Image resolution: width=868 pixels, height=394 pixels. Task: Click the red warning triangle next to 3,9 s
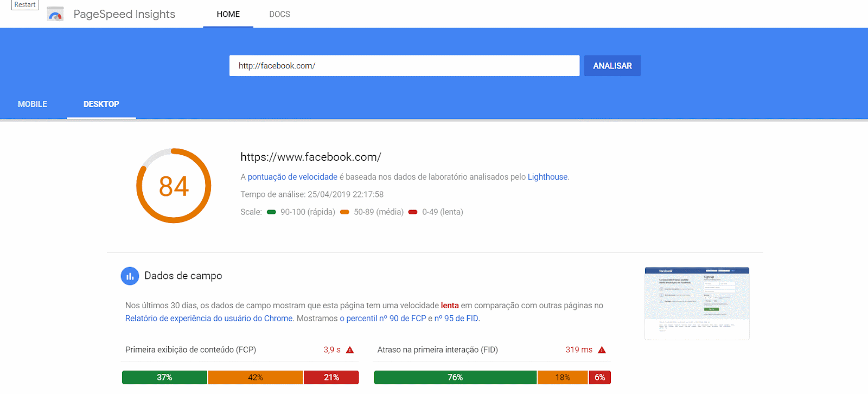350,350
